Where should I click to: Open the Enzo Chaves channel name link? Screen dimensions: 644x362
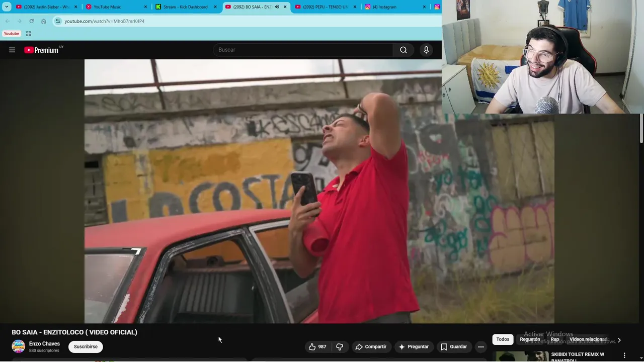(44, 344)
